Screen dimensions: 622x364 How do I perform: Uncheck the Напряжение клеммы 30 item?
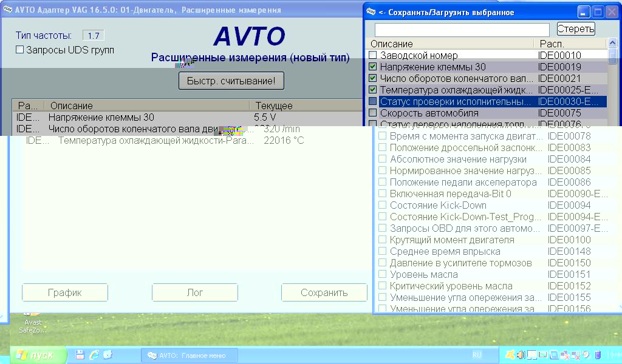tap(373, 67)
